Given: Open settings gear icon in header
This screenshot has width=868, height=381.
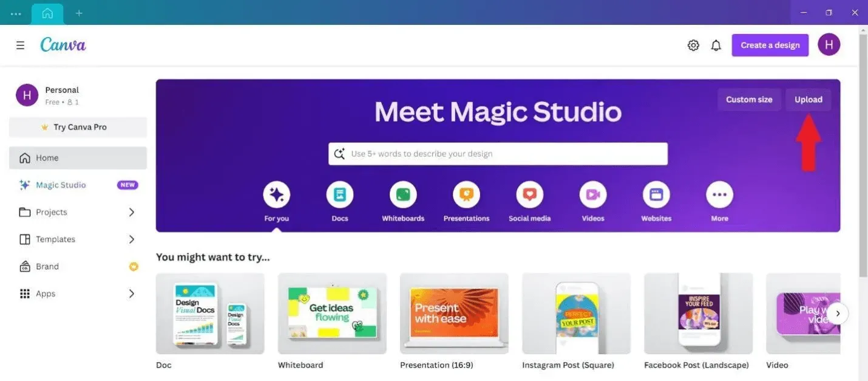Looking at the screenshot, I should pos(693,45).
